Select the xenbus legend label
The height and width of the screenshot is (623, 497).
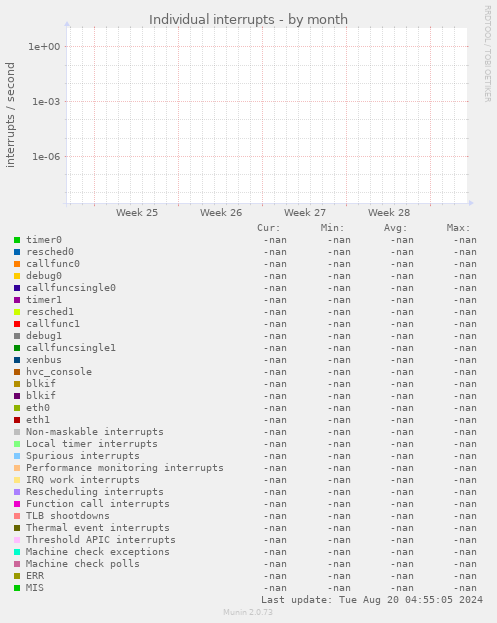(44, 360)
